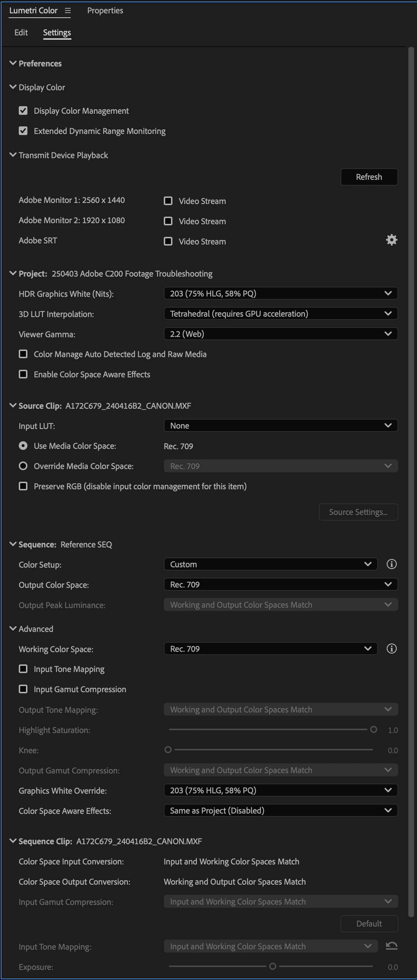Click the Highlight Saturation slider handle
The image size is (417, 980).
coord(374,729)
